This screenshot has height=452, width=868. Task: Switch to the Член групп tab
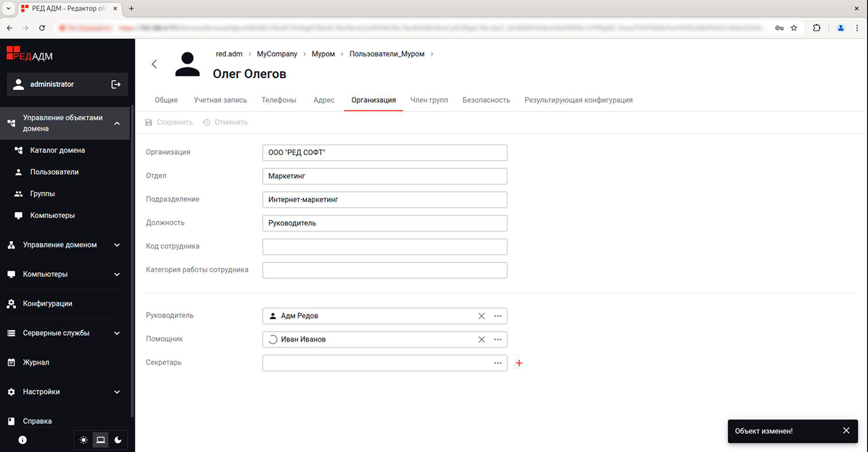[429, 100]
